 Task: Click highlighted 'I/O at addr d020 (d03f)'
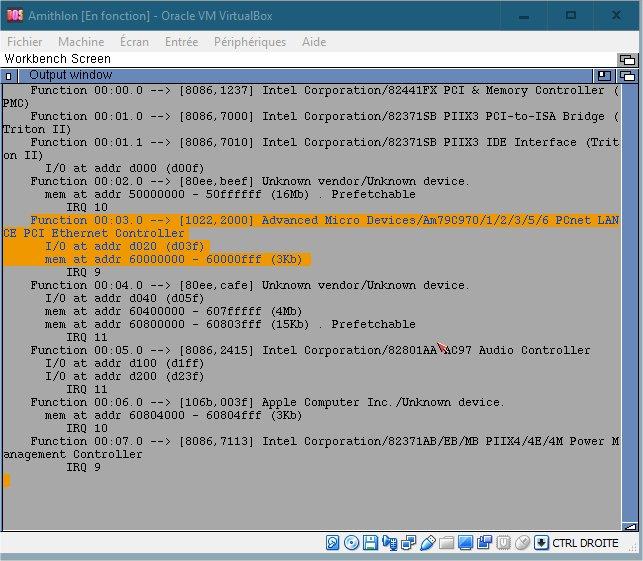tap(125, 246)
